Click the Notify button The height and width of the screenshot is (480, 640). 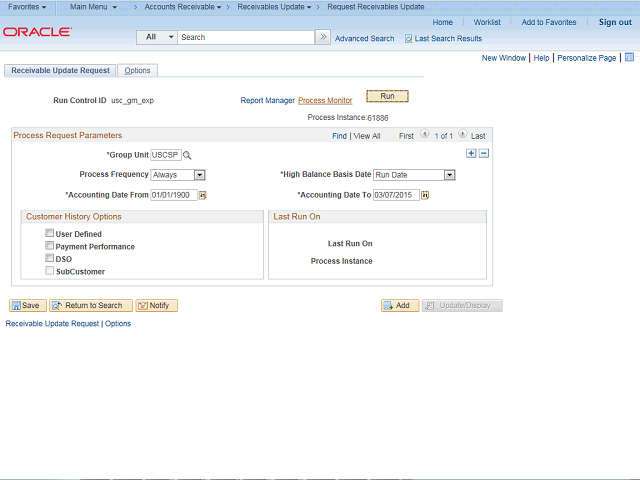(156, 305)
